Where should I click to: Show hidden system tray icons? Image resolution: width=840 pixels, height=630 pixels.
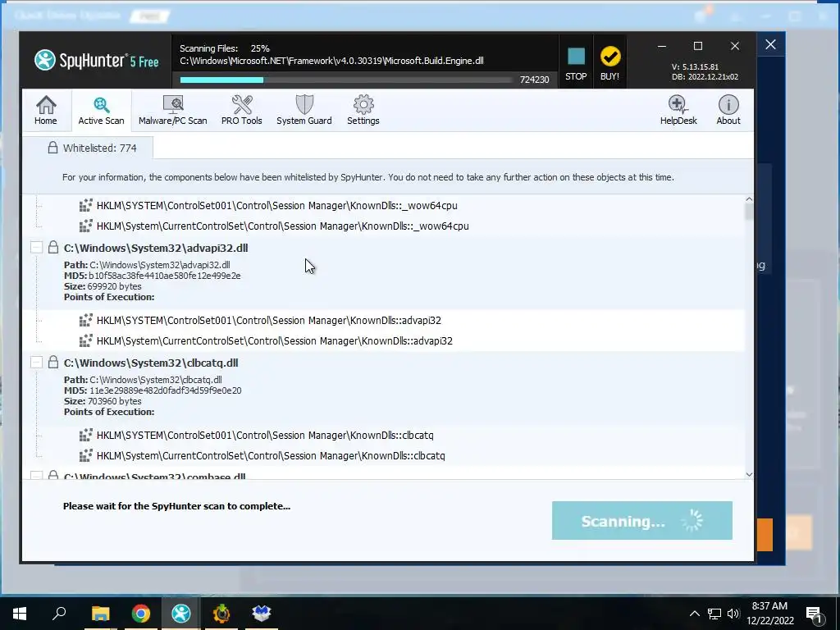pos(694,614)
